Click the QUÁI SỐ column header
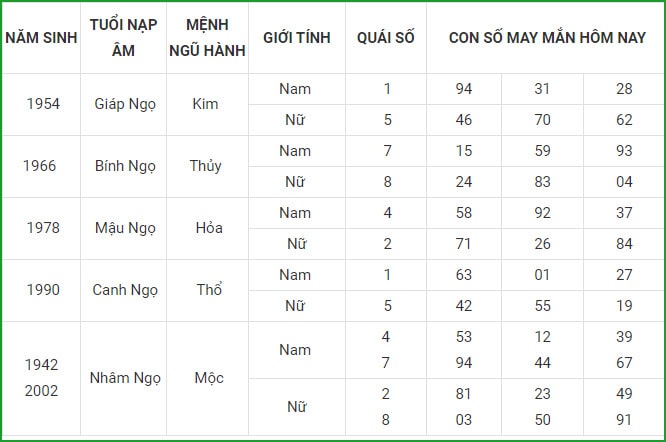666x442 pixels. (386, 37)
